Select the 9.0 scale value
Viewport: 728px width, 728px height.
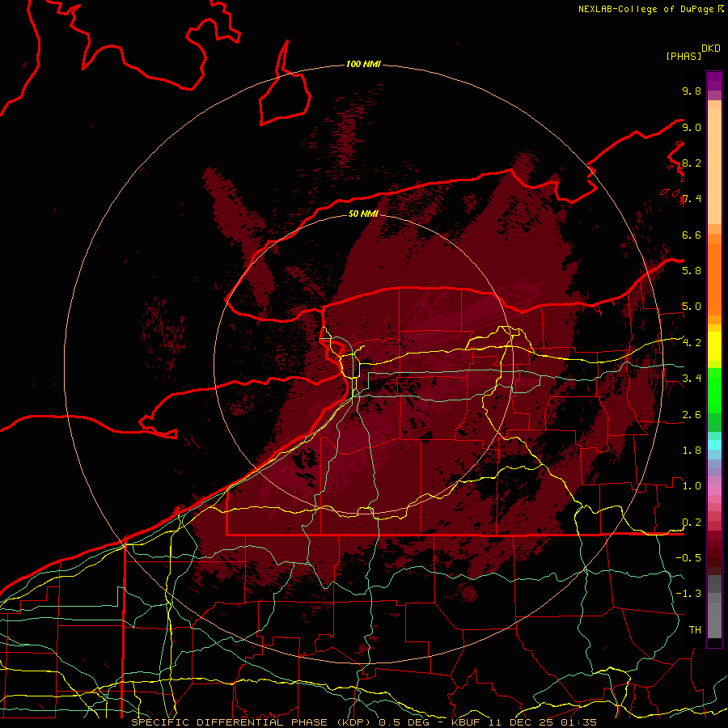click(692, 127)
